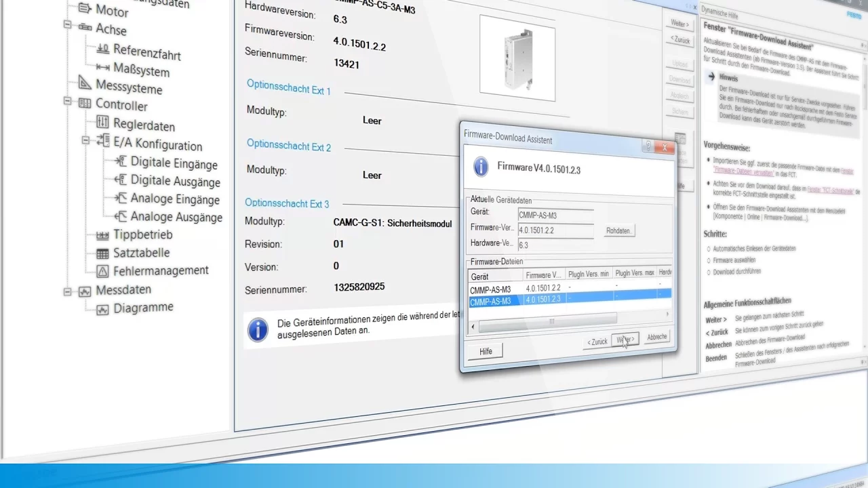Click serial number 13421
The height and width of the screenshot is (488, 868).
click(x=347, y=64)
